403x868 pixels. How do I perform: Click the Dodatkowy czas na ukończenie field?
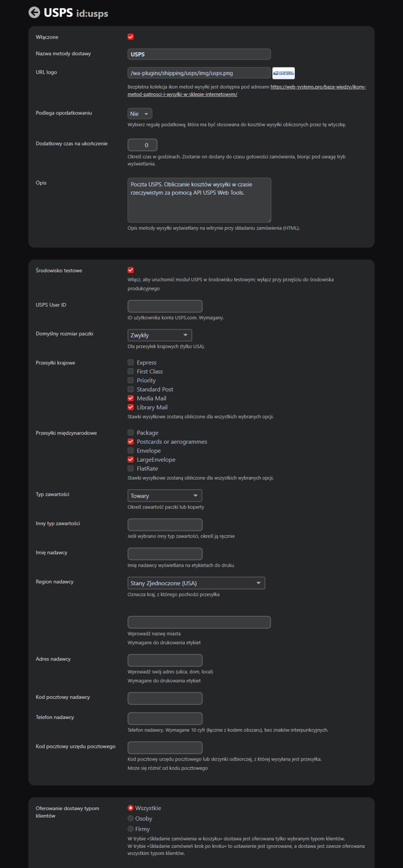click(142, 145)
